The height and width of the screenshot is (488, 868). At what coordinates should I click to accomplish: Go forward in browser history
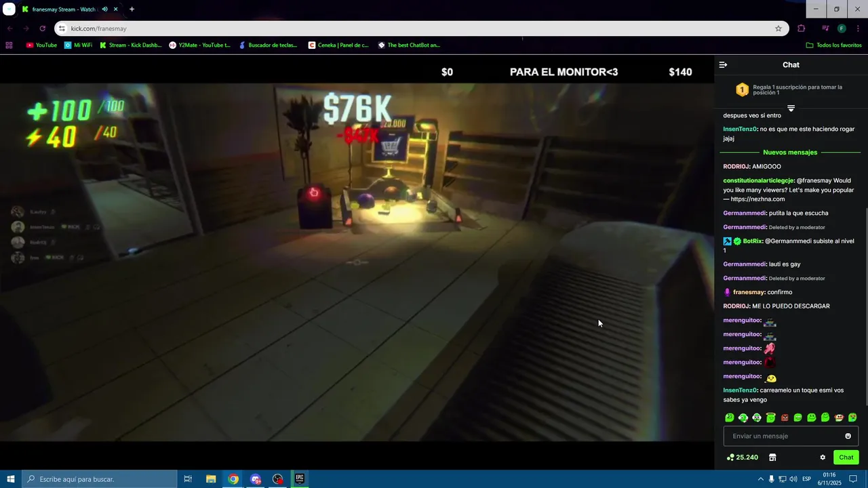click(26, 28)
